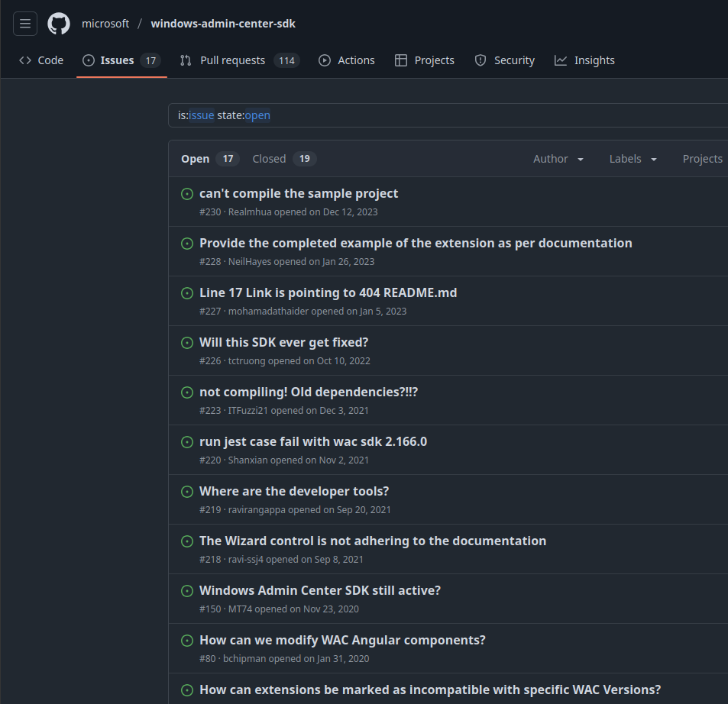
Task: Open the Insights tab
Action: 584,60
